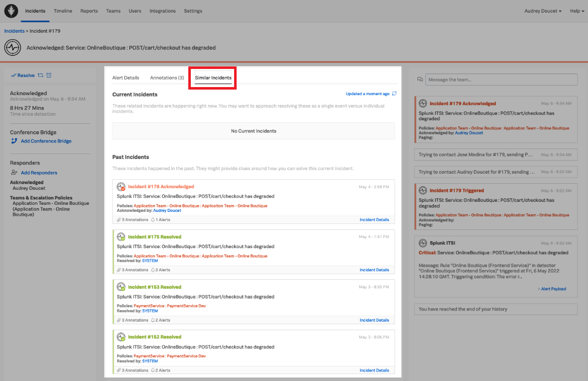Click the Audrey Doucet link on Incident #178
588x381 pixels.
click(x=167, y=211)
